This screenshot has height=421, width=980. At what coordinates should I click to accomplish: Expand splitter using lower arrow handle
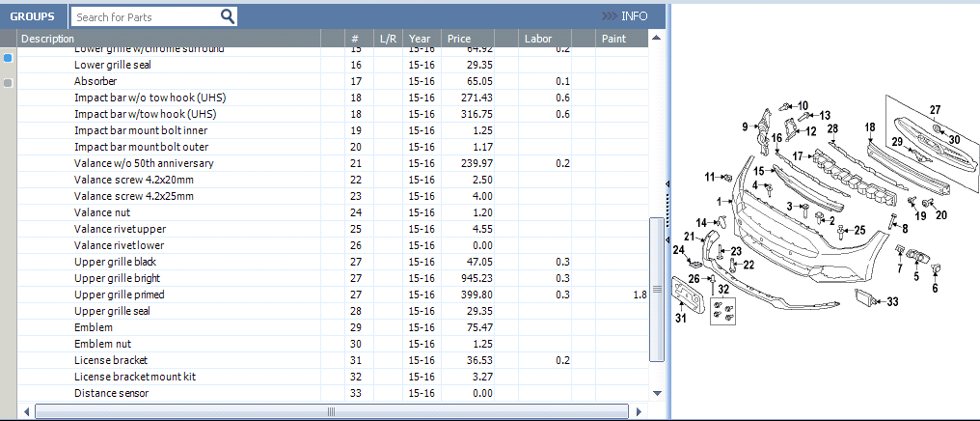[x=667, y=239]
